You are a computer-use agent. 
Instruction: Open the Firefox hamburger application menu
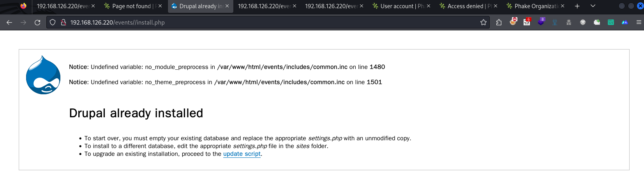[639, 23]
